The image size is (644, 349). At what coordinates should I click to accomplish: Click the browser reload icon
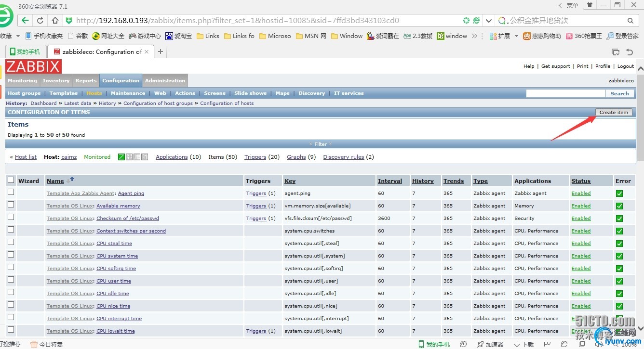[x=40, y=20]
